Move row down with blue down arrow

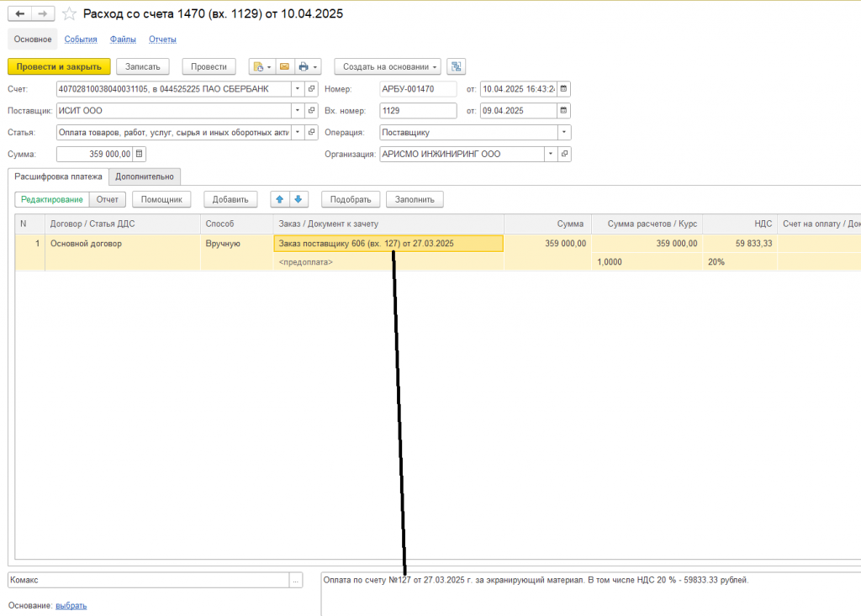(298, 199)
